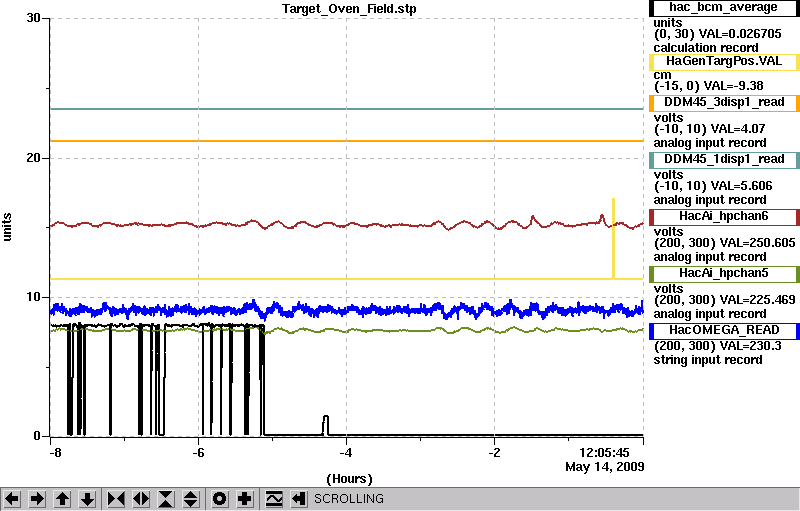Click the VAL=250.605 reading
This screenshot has height=511, width=800.
point(757,243)
